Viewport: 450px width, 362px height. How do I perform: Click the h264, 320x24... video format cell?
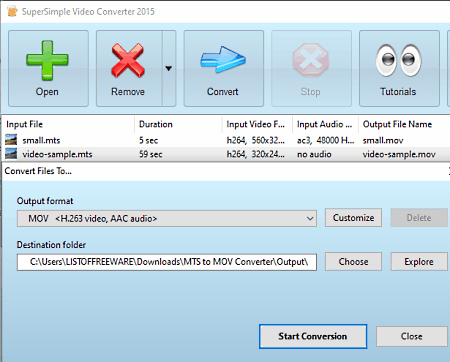point(256,154)
